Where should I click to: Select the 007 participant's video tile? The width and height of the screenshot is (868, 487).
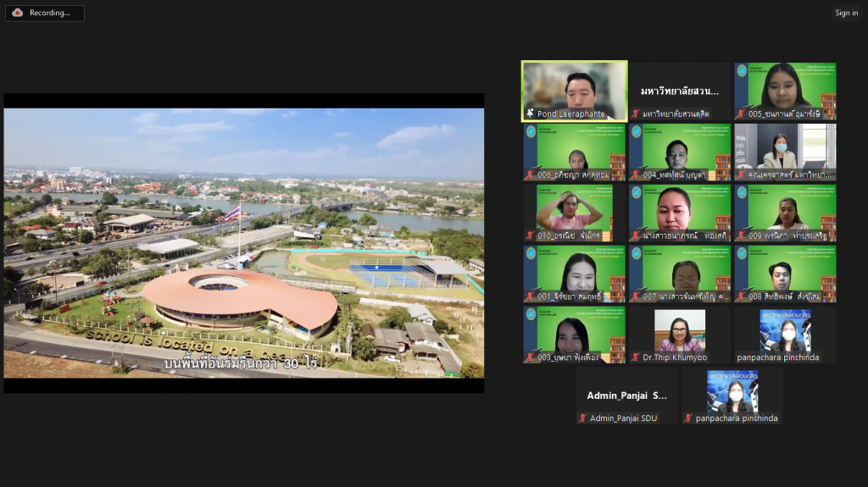click(679, 273)
